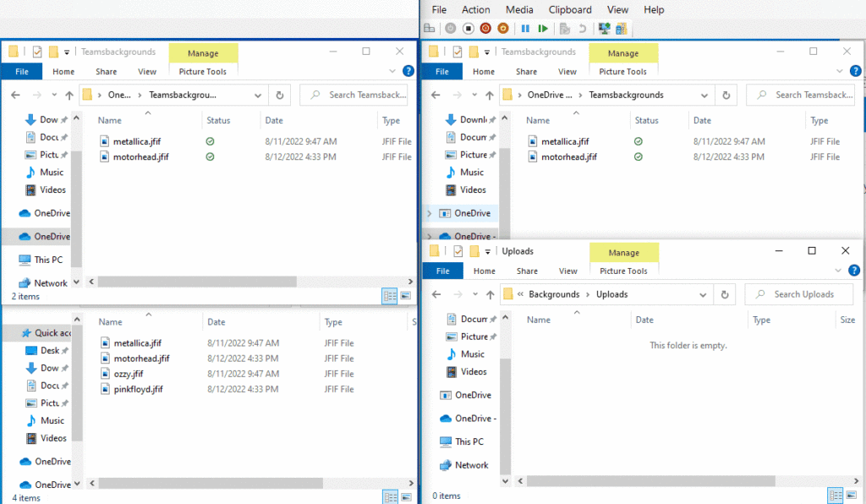Open the Clipboard menu in the recorder
The image size is (866, 504).
[570, 9]
